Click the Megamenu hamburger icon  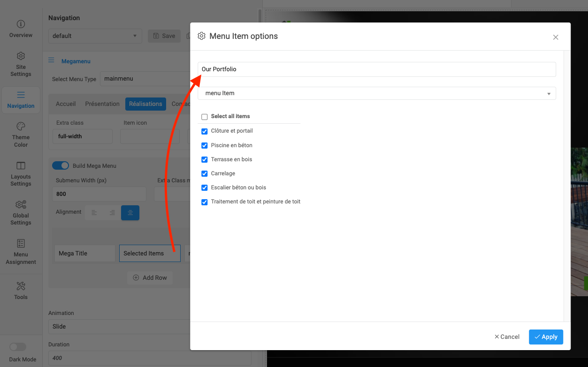point(51,60)
